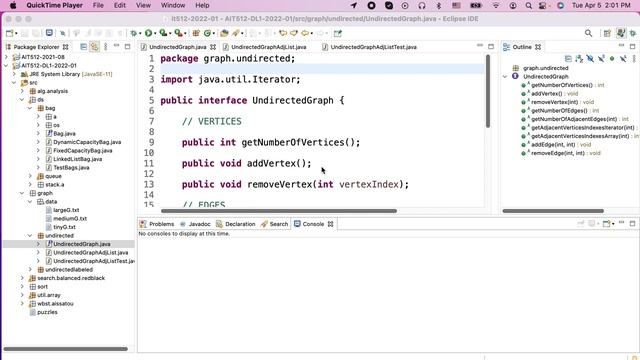Click the magnifier search icon in toolbar
Image resolution: width=640 pixels, height=360 pixels.
pos(588,33)
